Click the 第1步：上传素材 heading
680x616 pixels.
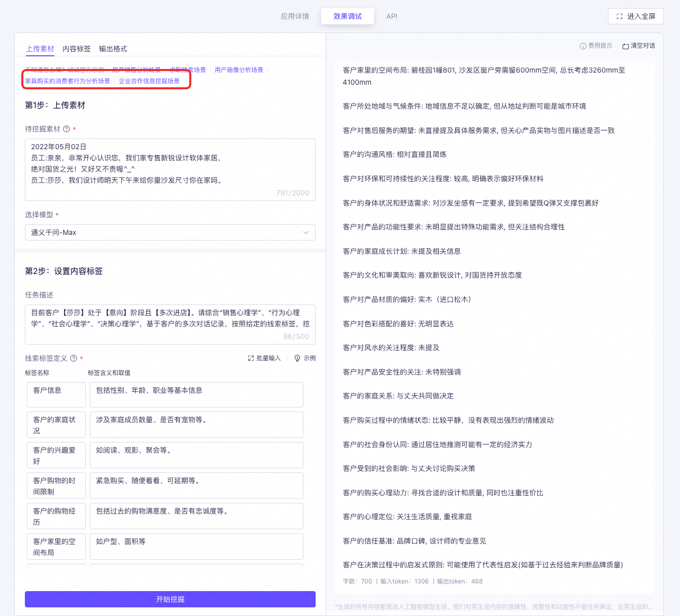coord(55,105)
